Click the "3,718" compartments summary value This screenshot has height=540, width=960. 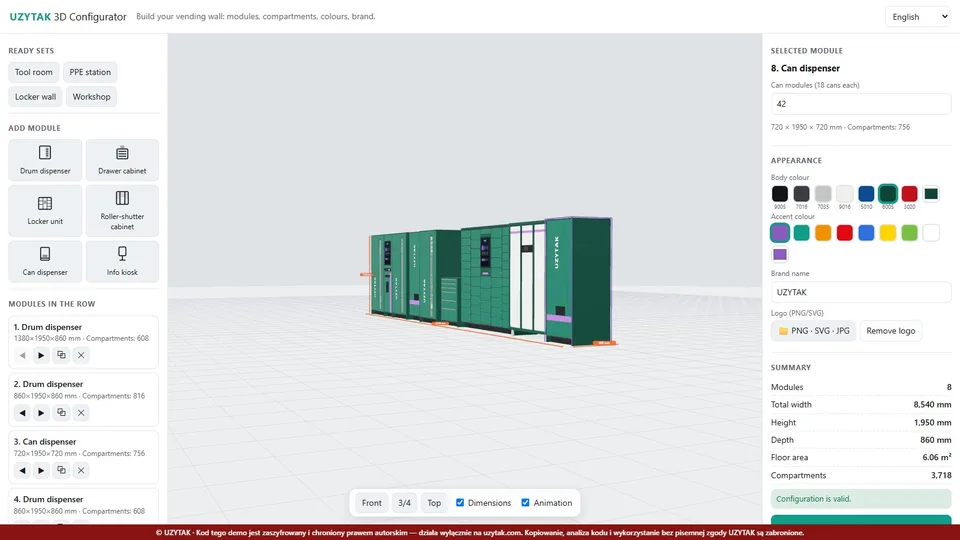click(941, 475)
